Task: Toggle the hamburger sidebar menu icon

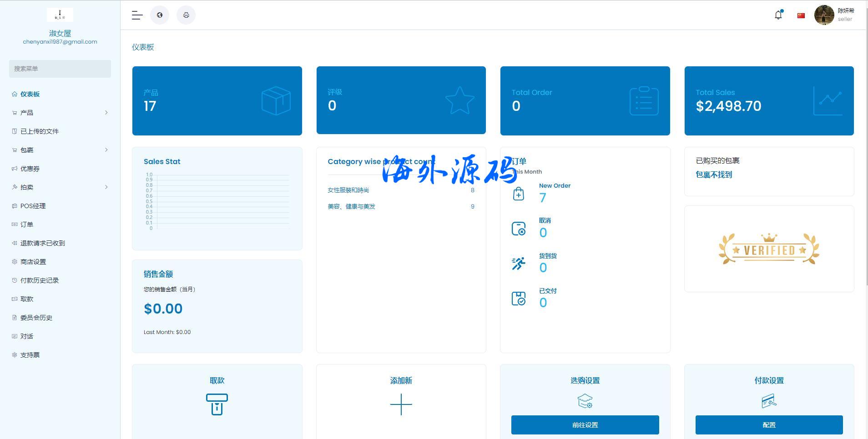Action: tap(137, 15)
